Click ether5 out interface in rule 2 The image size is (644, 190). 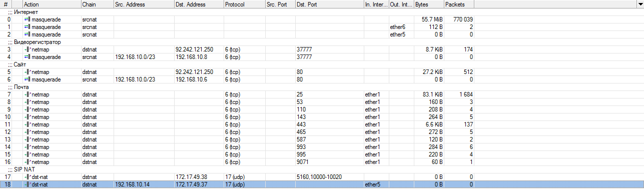(x=398, y=34)
